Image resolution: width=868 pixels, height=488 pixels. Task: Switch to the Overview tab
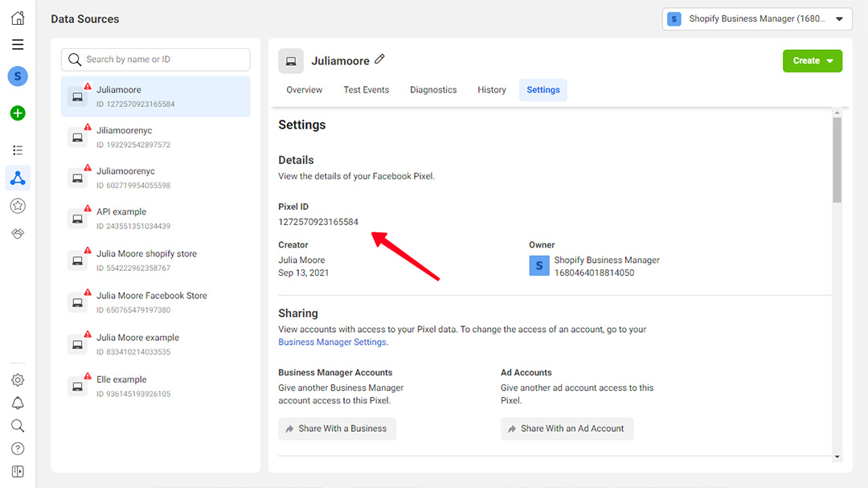[304, 90]
